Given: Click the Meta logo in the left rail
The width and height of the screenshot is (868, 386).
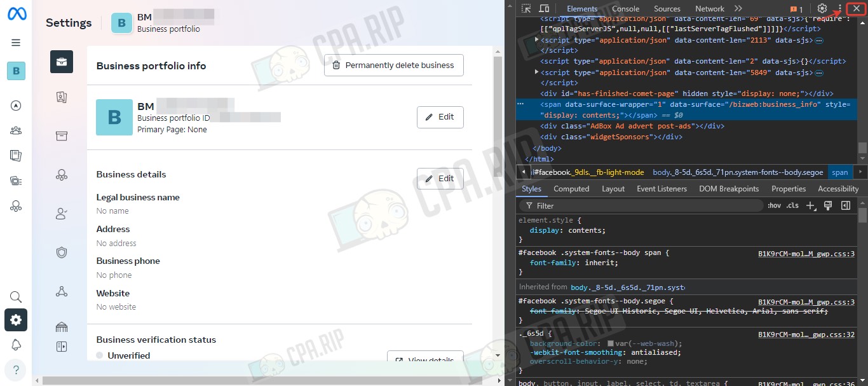Looking at the screenshot, I should (17, 14).
